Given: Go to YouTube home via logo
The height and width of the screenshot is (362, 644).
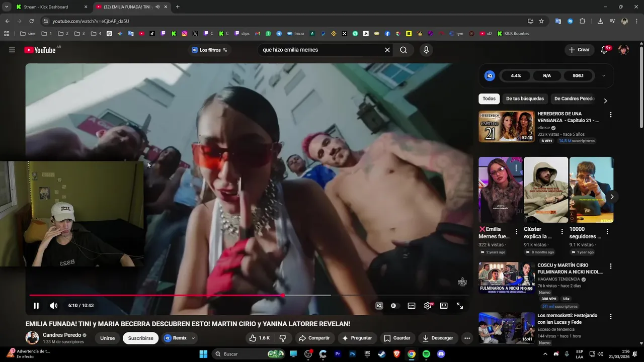Looking at the screenshot, I should pyautogui.click(x=40, y=50).
